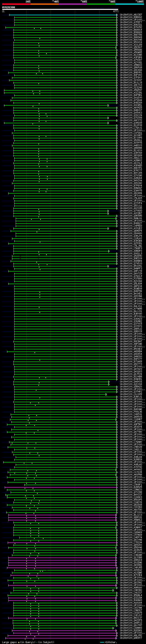
Task: Select hit label UniRef100_B6KTR6
Action: click(131, 35)
